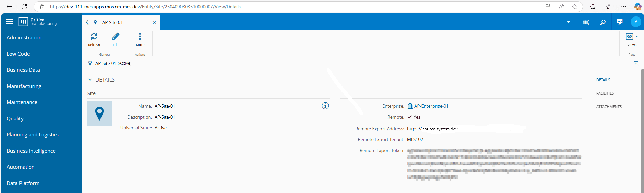Jump to FACILITIES section

[x=605, y=93]
